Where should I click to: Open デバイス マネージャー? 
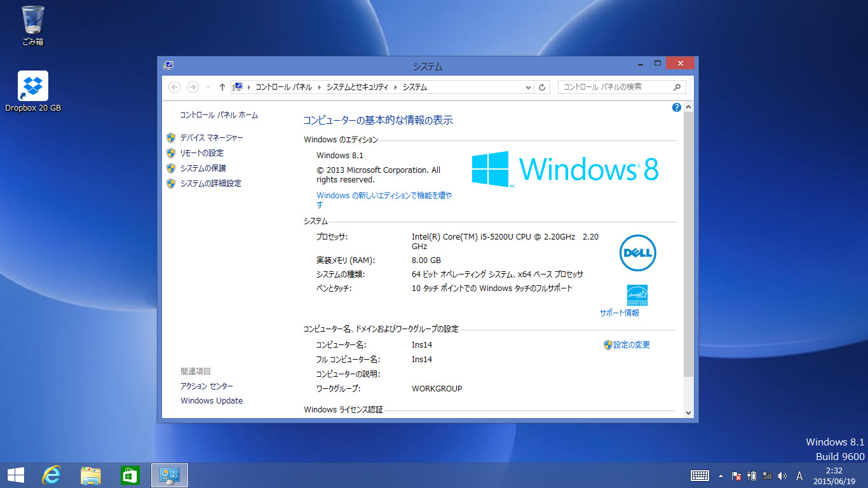coord(211,137)
